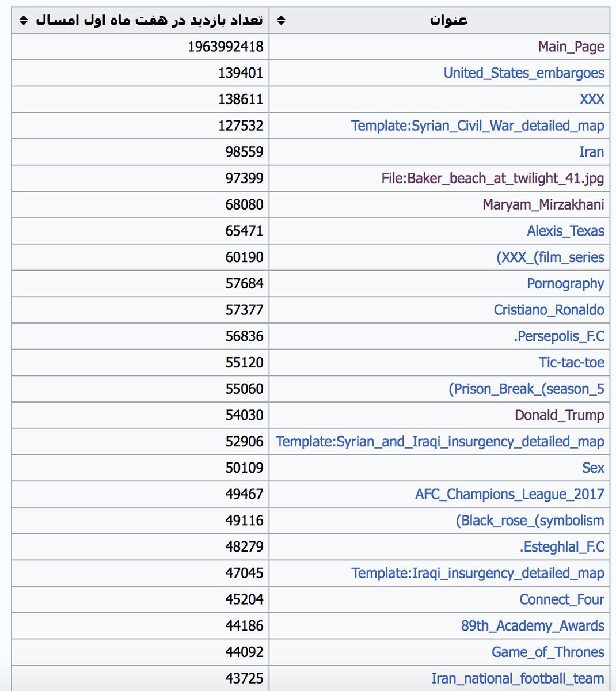The height and width of the screenshot is (691, 616).
Task: Select the value 57377
Action: pos(245,310)
